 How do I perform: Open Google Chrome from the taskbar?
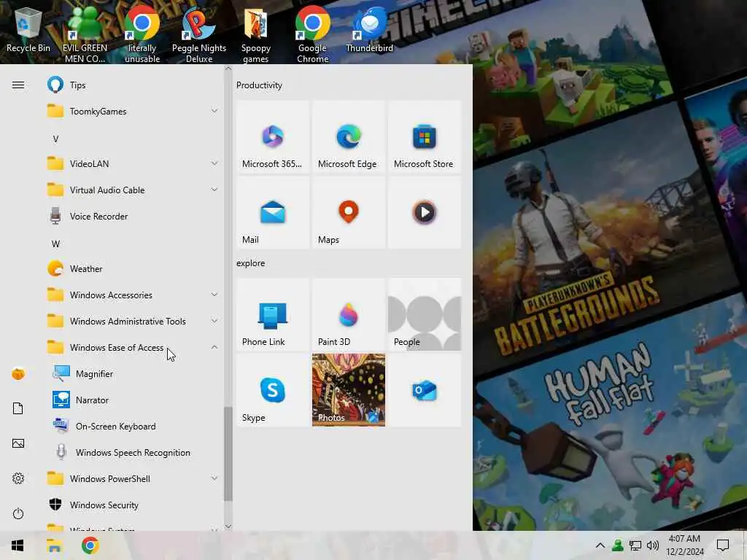click(90, 545)
